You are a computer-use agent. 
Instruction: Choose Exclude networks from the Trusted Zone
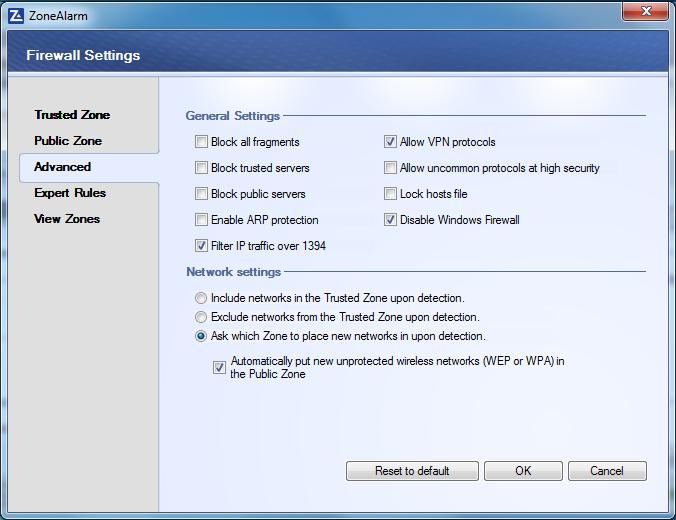[x=201, y=317]
